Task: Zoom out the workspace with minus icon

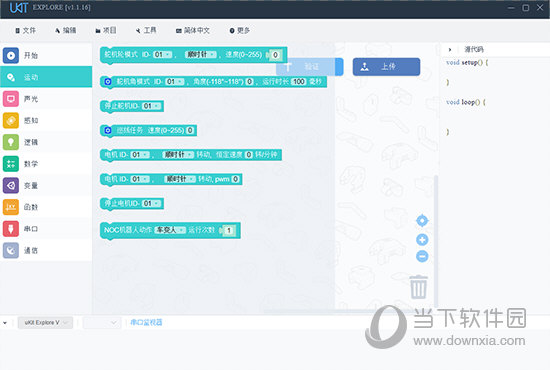Action: [422, 256]
